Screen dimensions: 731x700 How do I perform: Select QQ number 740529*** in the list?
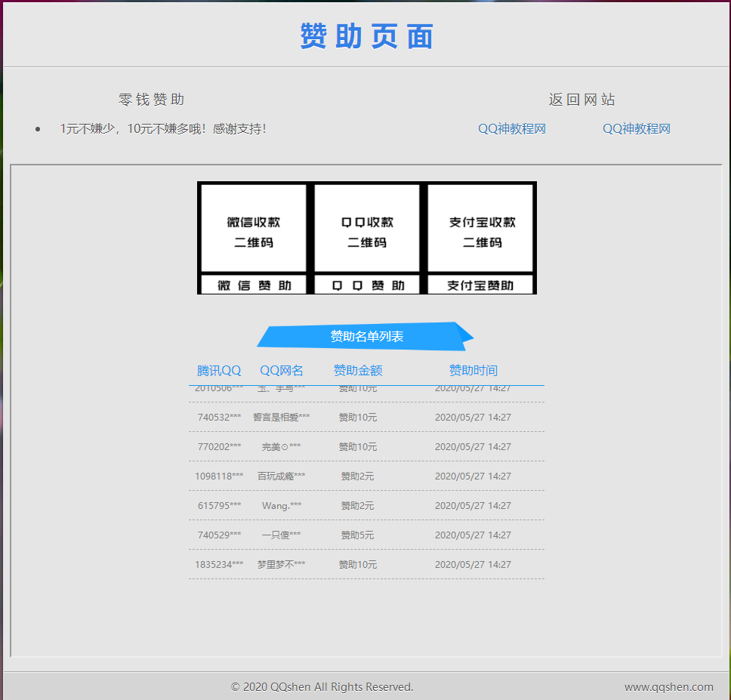click(x=219, y=535)
